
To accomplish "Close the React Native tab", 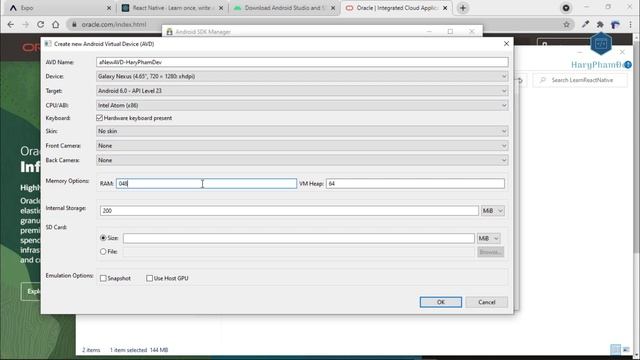I will coord(221,8).
